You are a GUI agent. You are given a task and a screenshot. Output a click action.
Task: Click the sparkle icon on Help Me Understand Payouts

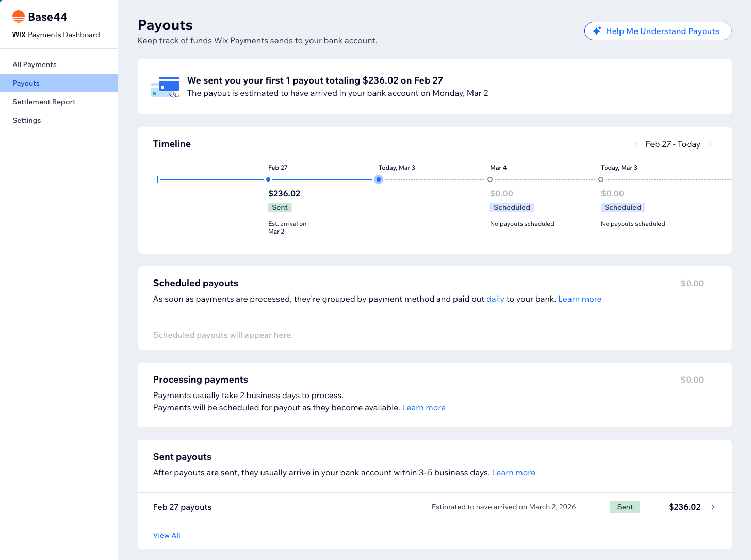(x=597, y=31)
